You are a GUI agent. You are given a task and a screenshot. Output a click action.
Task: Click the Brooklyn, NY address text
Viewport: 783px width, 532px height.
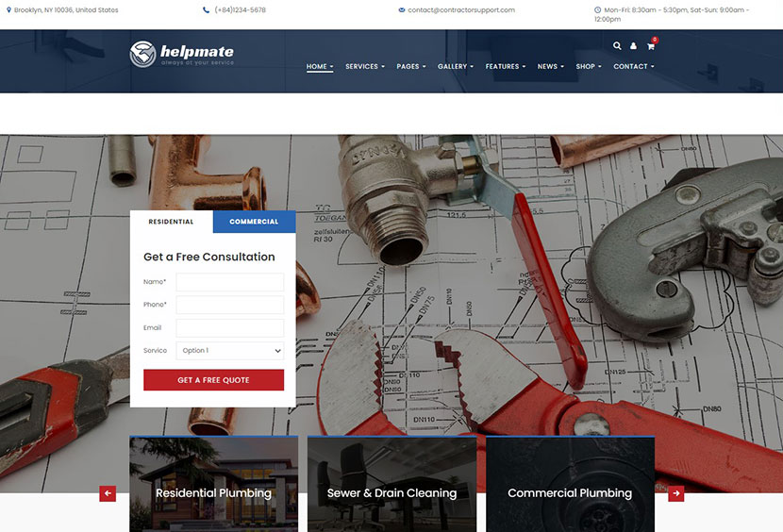pos(66,10)
